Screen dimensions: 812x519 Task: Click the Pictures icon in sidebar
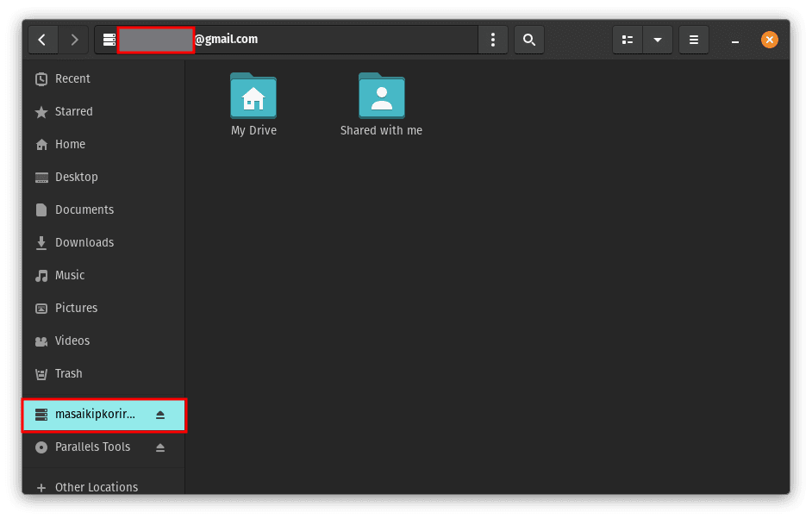pyautogui.click(x=41, y=308)
